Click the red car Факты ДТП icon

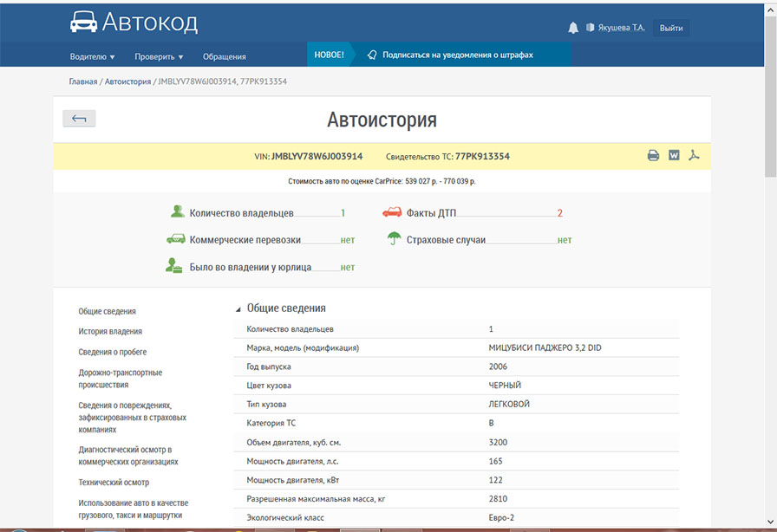pyautogui.click(x=392, y=212)
